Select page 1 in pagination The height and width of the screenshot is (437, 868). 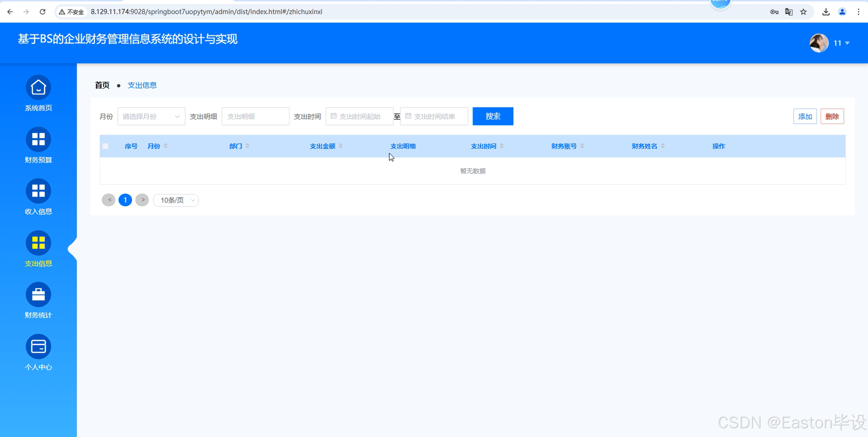(125, 200)
